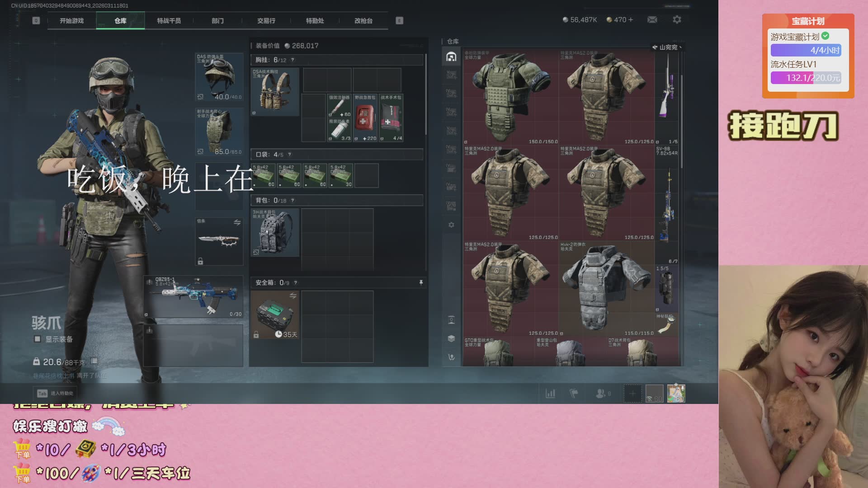Click the statistics bar chart icon
This screenshot has width=868, height=488.
coord(550,394)
